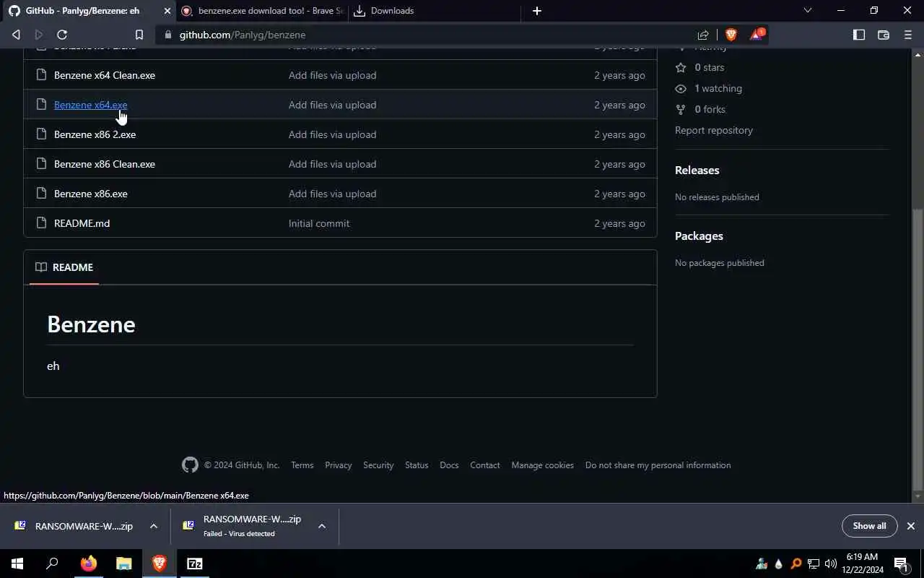Screen dimensions: 924x578
Task: Click file icon beside Benzene x64.exe
Action: point(41,105)
